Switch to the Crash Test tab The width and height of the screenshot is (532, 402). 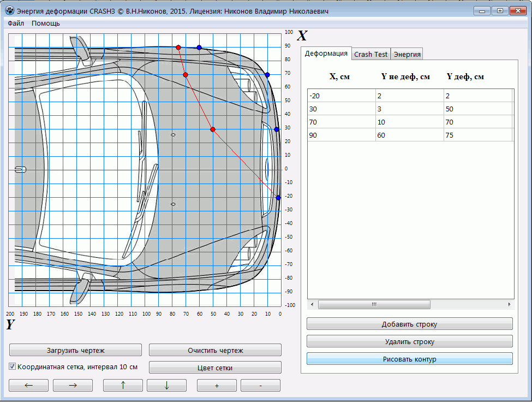pyautogui.click(x=371, y=54)
